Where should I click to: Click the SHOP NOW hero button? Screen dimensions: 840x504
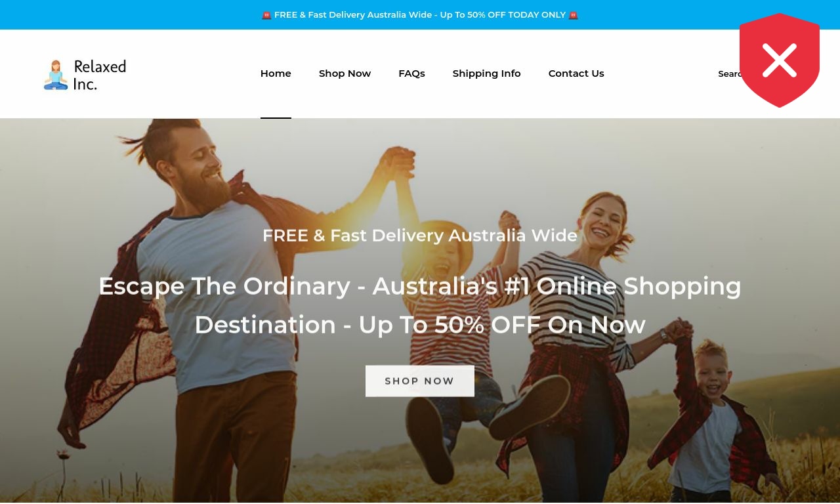[420, 381]
